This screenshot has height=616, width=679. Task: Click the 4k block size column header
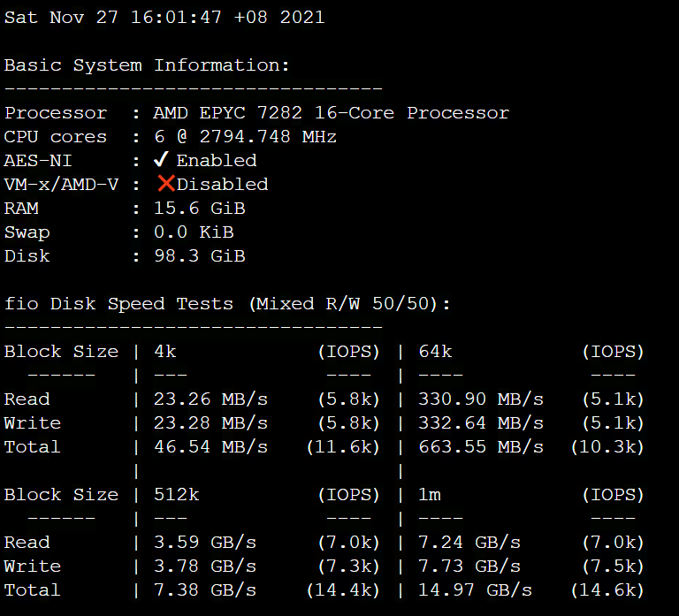[x=165, y=352]
